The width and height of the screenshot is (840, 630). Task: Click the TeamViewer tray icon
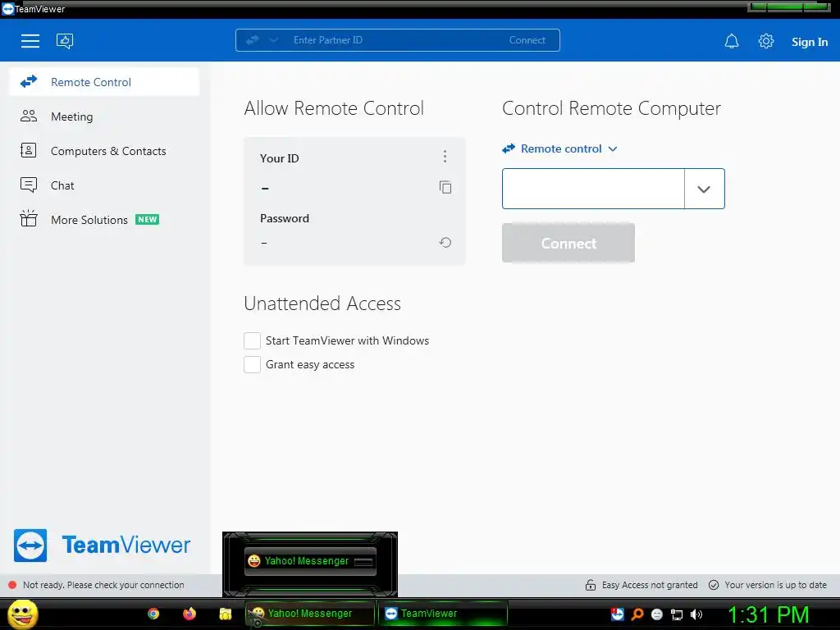point(617,614)
